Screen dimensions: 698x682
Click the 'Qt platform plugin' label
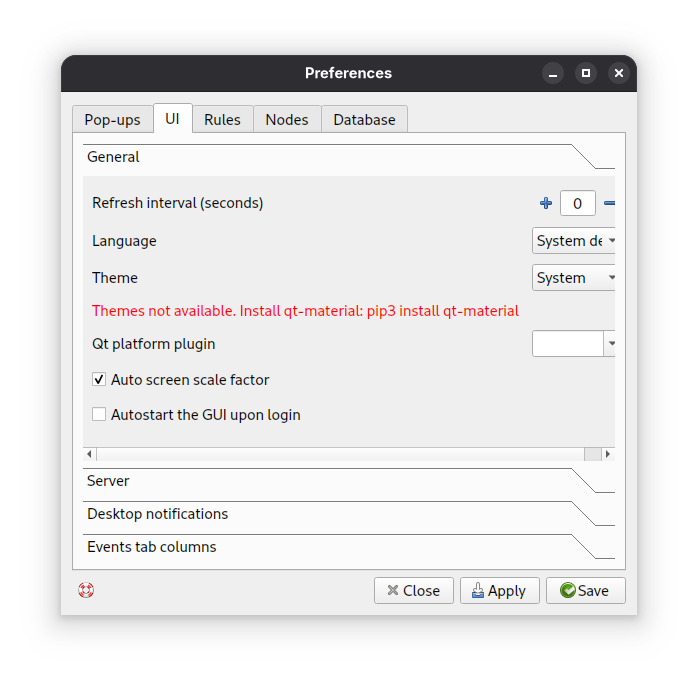click(x=154, y=344)
